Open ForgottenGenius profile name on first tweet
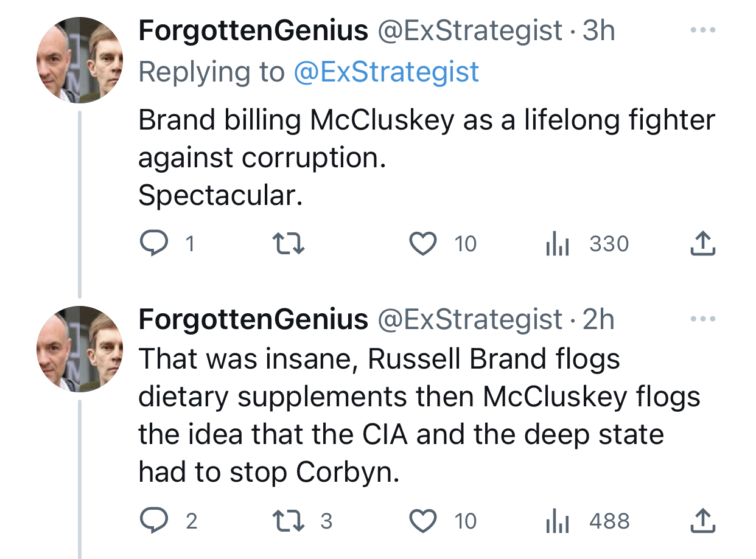756x559 pixels. click(x=253, y=30)
